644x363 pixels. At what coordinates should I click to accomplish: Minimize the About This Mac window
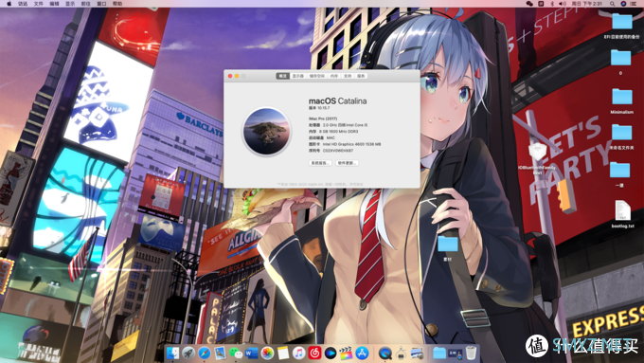pos(237,76)
